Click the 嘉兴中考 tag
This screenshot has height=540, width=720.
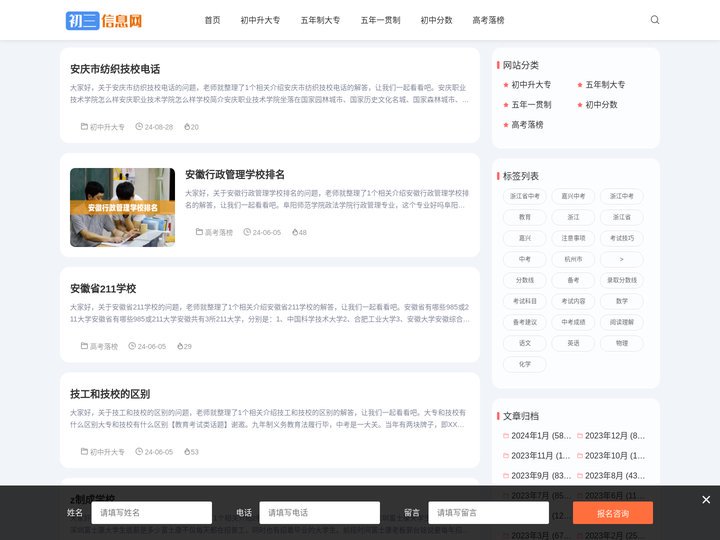573,196
